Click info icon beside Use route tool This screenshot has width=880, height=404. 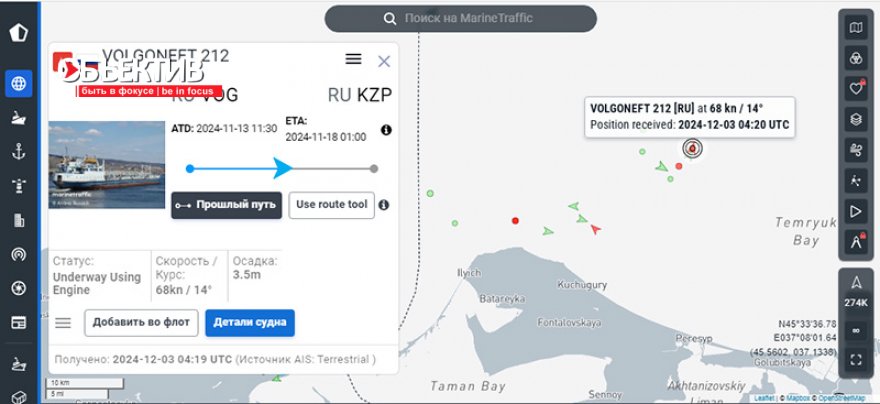click(x=384, y=205)
